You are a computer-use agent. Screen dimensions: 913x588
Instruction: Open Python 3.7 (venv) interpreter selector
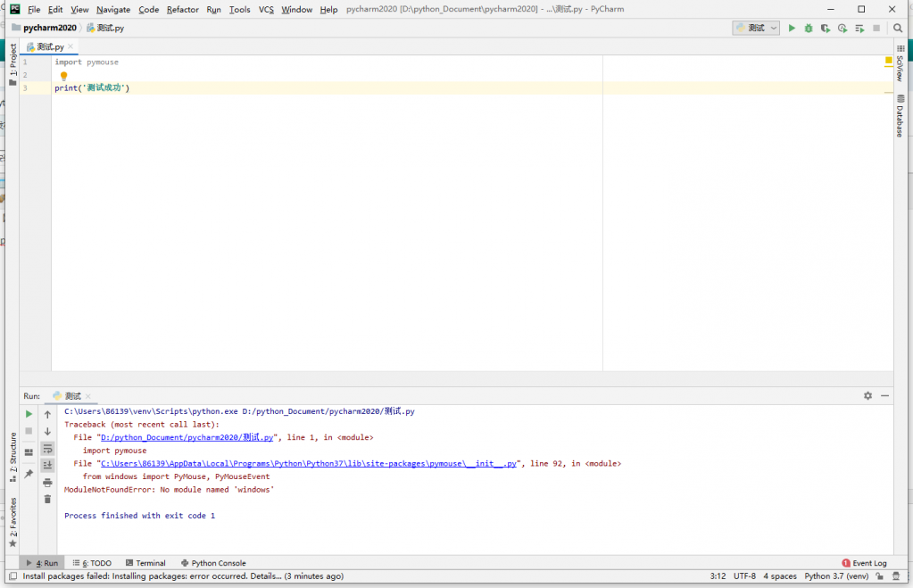click(x=837, y=576)
